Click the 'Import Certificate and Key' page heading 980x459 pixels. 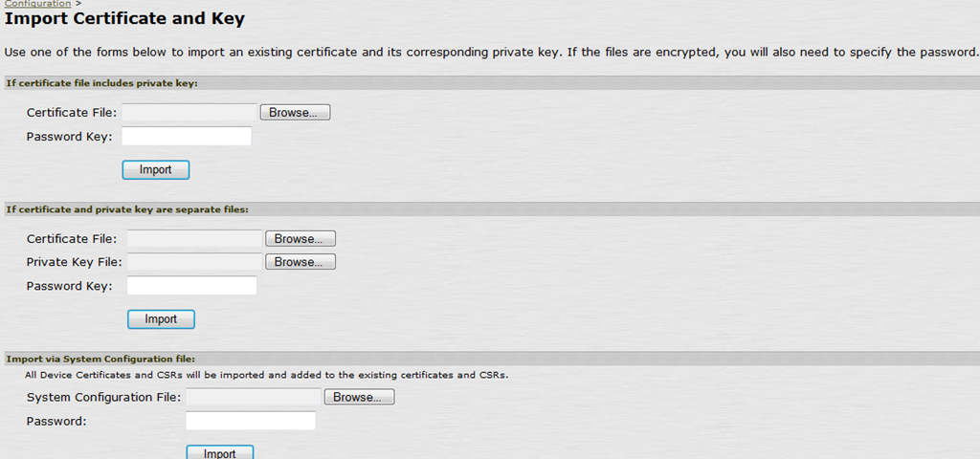124,19
